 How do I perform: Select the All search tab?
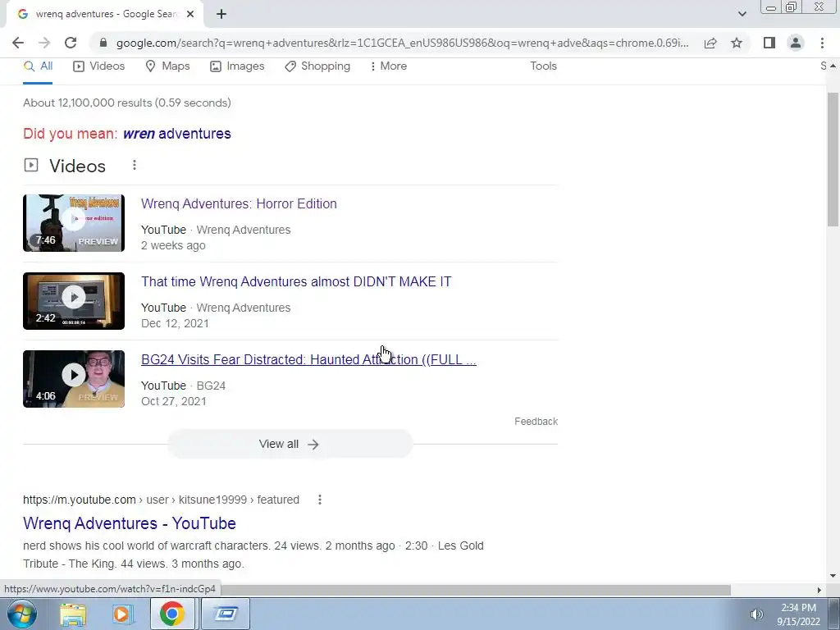coord(38,66)
